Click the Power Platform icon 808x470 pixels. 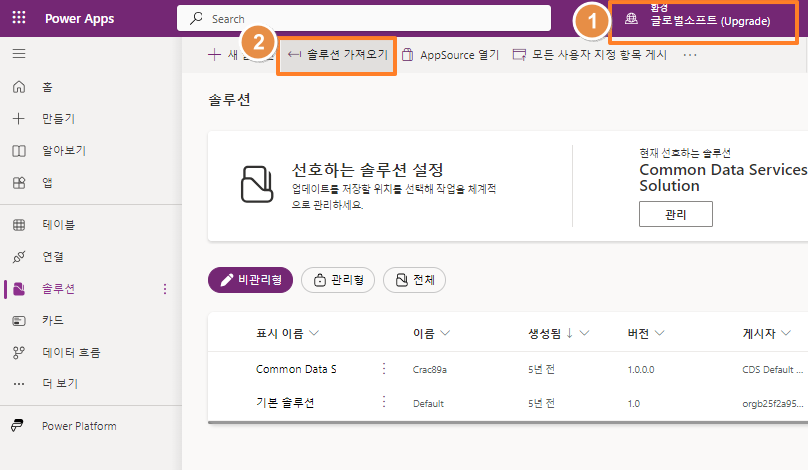click(18, 426)
